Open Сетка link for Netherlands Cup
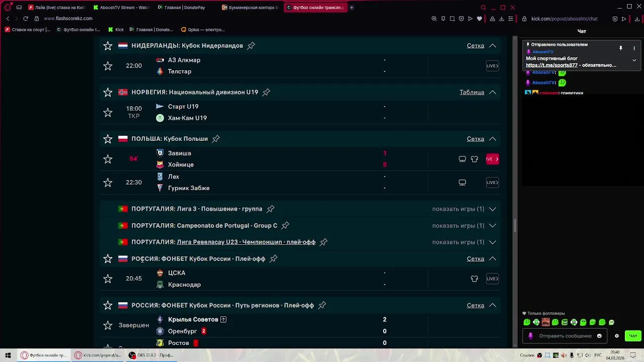The width and height of the screenshot is (644, 362). click(x=475, y=46)
